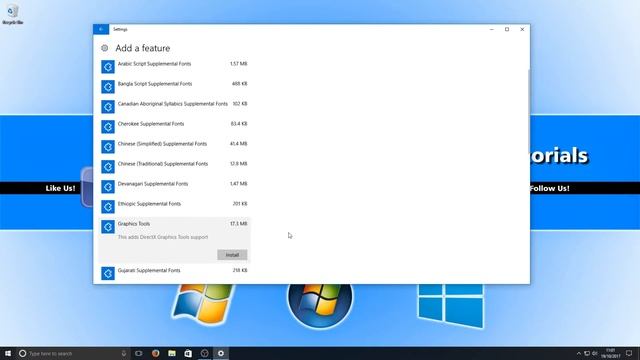Screen dimensions: 640x360
Task: Open the Action Center notifications icon
Action: point(629,353)
